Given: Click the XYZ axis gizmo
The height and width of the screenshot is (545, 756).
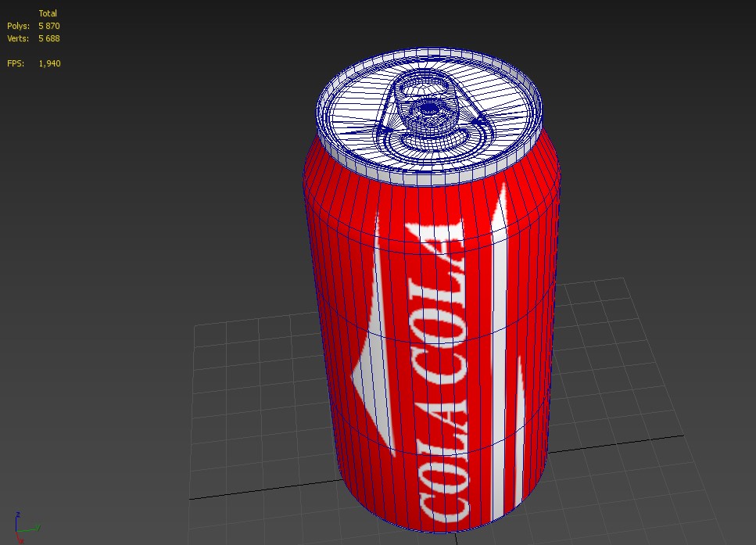Looking at the screenshot, I should pos(27,528).
